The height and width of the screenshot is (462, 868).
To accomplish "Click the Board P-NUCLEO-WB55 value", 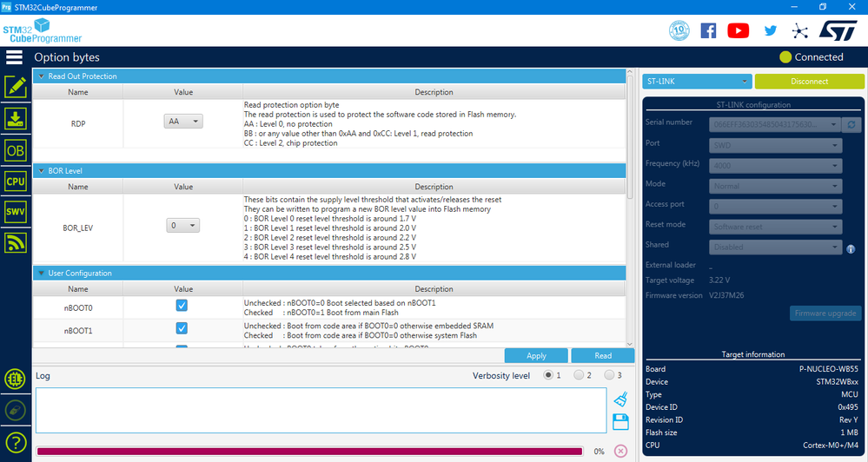I will pos(829,369).
